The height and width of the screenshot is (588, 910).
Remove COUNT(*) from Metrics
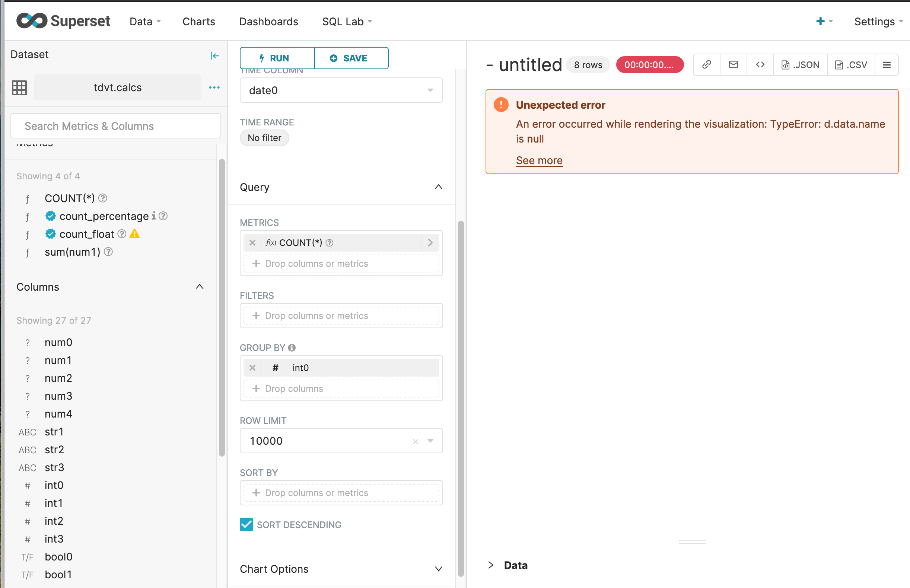252,242
